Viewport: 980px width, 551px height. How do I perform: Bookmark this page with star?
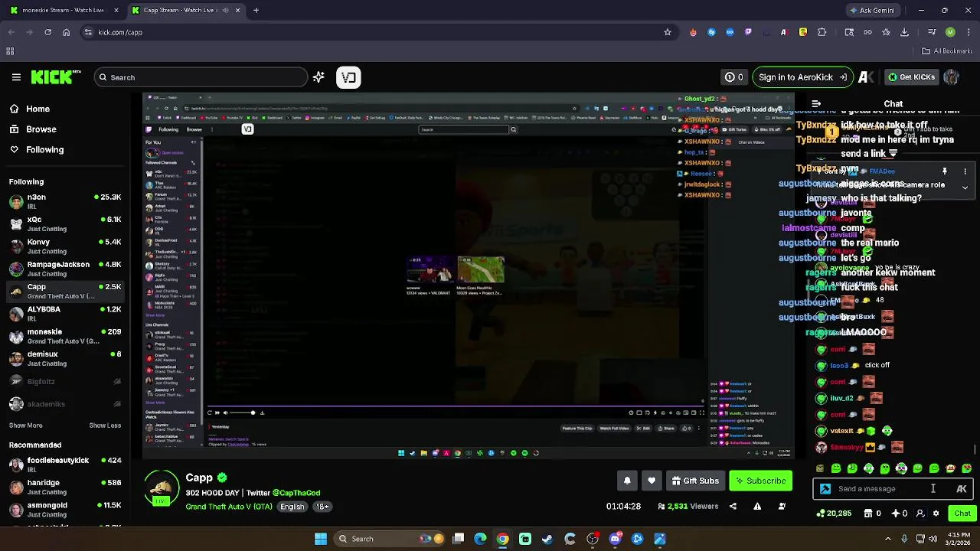pyautogui.click(x=668, y=32)
